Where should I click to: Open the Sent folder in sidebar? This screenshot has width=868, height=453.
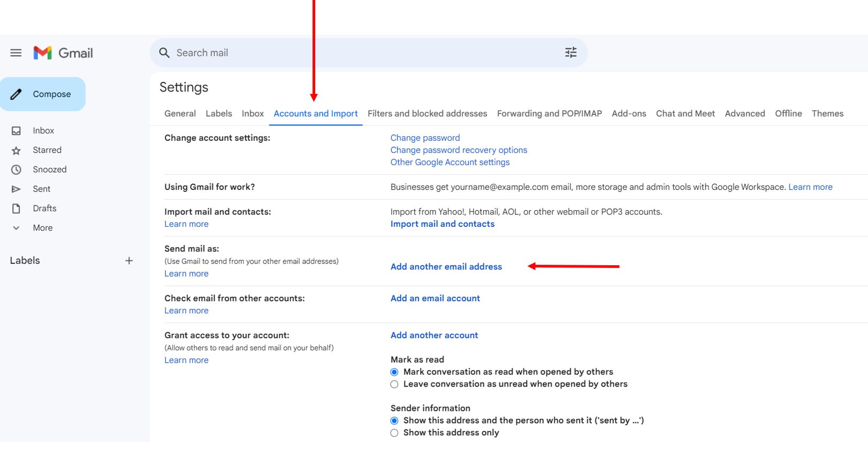click(x=42, y=189)
